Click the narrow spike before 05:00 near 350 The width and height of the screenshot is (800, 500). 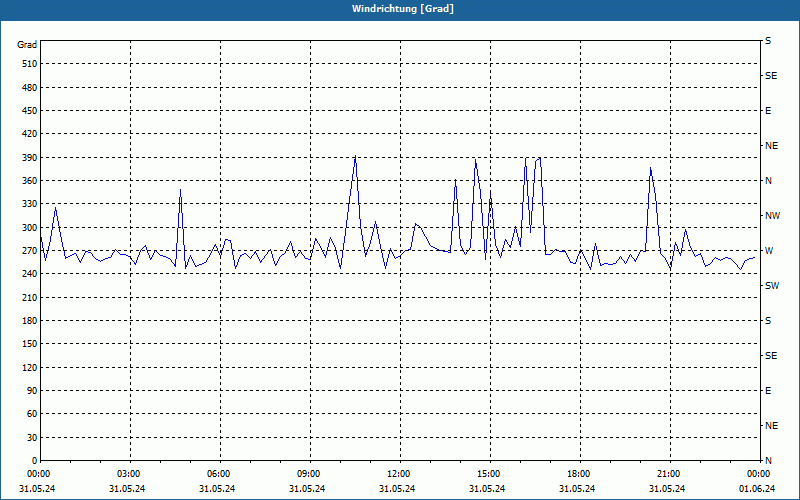click(181, 190)
